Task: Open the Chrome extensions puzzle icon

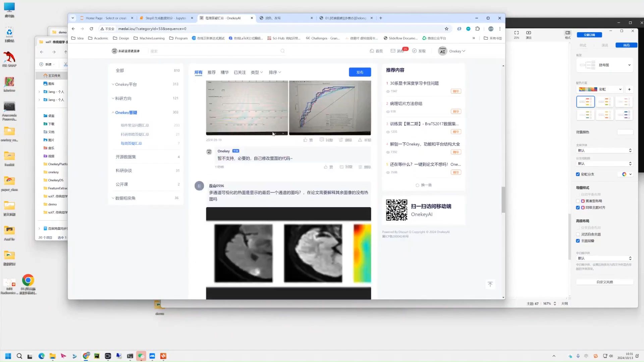Action: (x=478, y=28)
